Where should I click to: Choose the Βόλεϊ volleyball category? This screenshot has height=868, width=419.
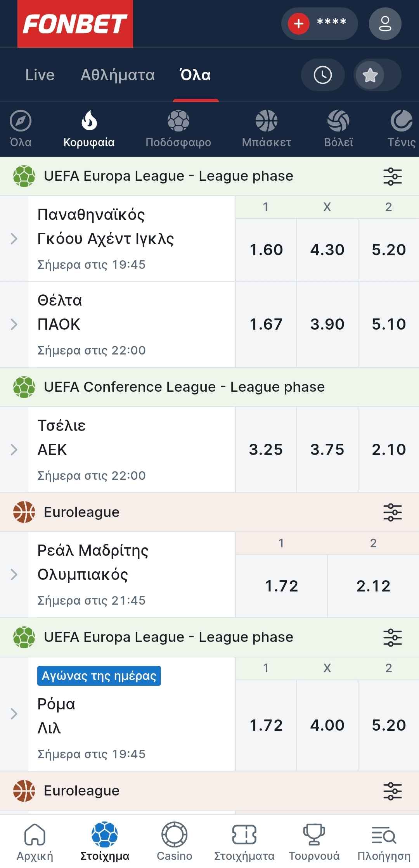338,129
